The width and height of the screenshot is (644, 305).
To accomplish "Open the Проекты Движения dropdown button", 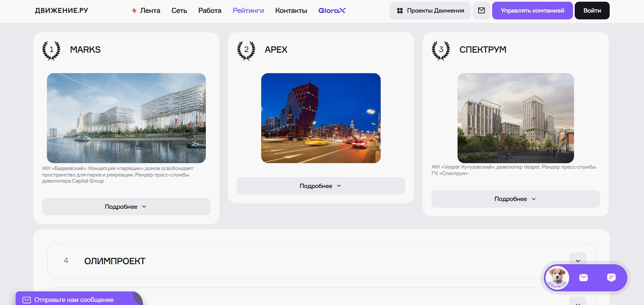I will point(430,11).
